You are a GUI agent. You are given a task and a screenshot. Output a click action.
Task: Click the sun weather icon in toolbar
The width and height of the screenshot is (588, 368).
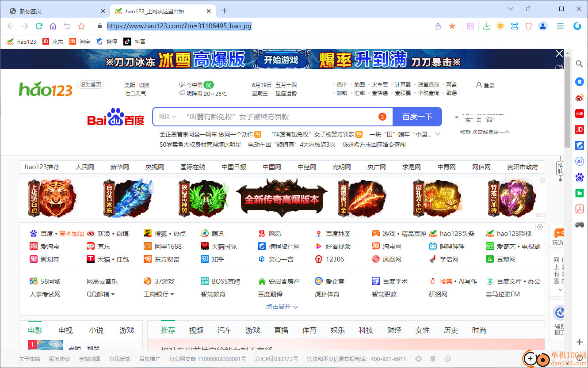[x=500, y=26]
